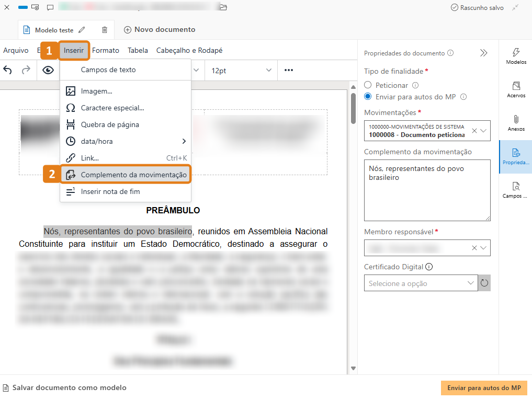
Task: Open the Campos search panel
Action: 515,190
